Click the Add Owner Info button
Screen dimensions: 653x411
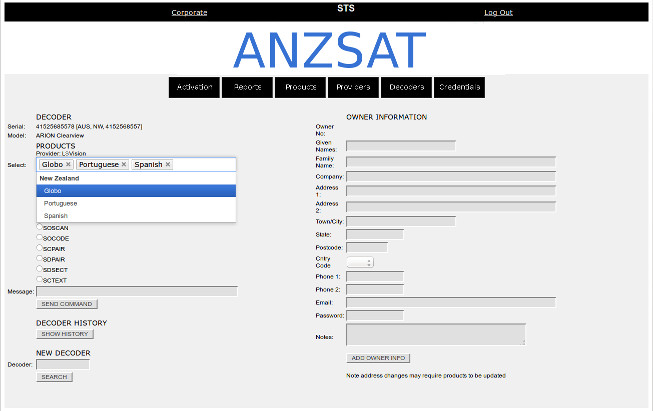(x=378, y=358)
